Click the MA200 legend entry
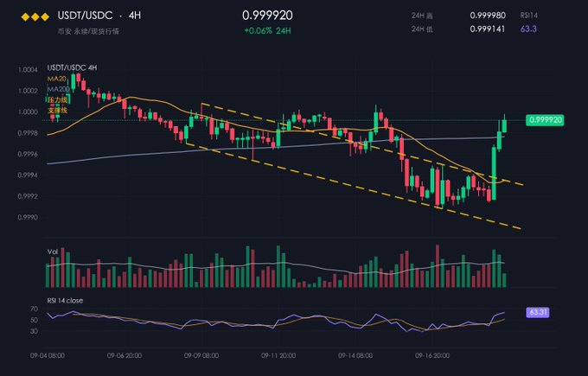Screen dimensions: 588x376 tap(58, 89)
